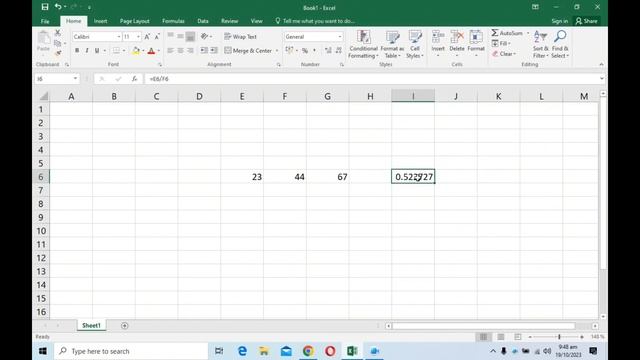This screenshot has height=360, width=640.
Task: Decrease decimal places
Action: 338,50
